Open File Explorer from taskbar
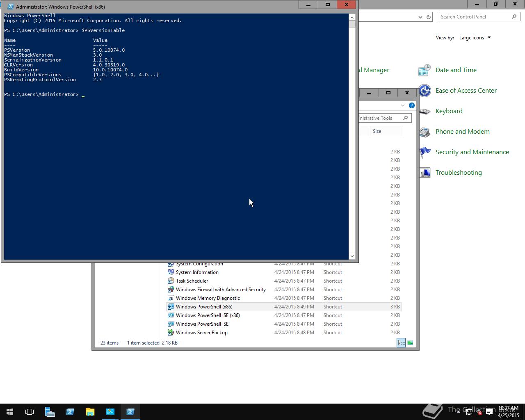Screen dimensions: 525x420 click(x=90, y=412)
